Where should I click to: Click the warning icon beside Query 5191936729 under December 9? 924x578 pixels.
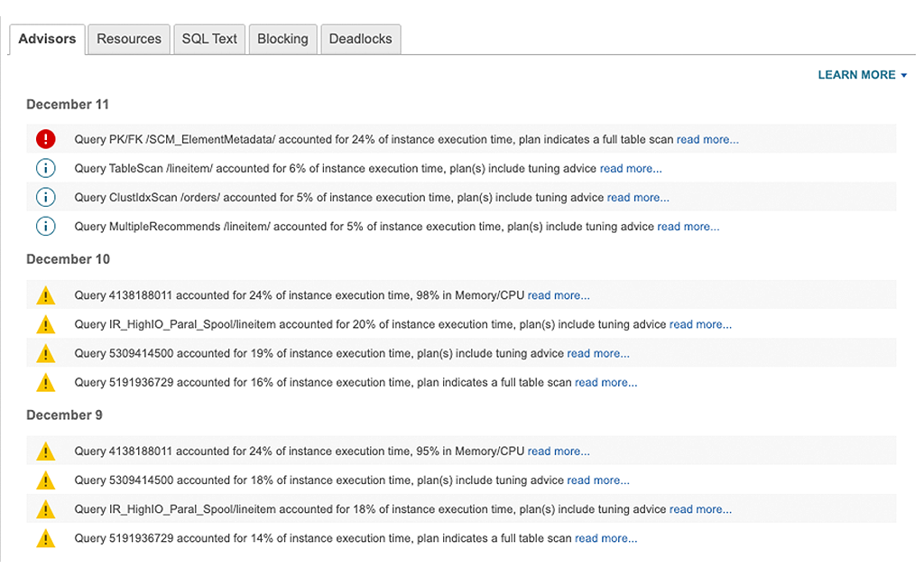(45, 537)
